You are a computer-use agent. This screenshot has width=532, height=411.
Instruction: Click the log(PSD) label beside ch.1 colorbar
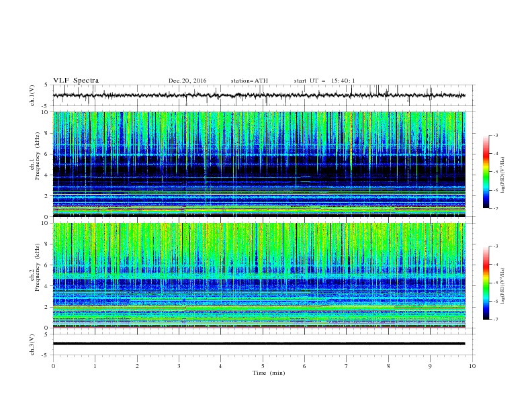pos(502,175)
